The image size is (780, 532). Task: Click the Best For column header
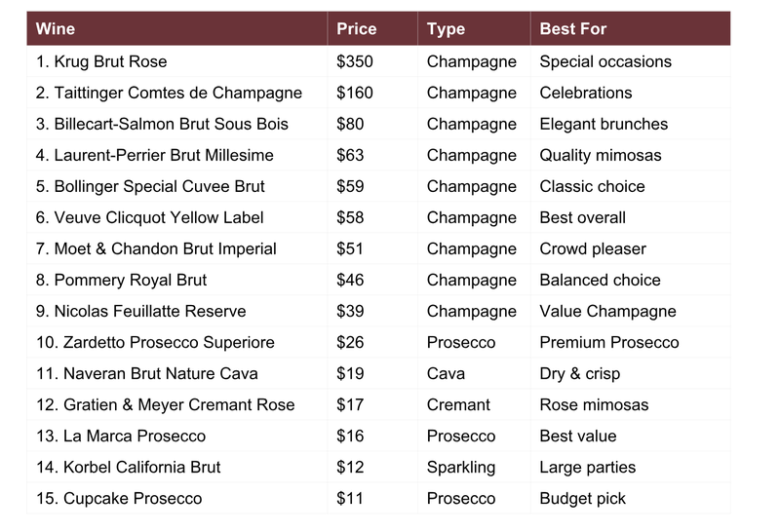[573, 29]
